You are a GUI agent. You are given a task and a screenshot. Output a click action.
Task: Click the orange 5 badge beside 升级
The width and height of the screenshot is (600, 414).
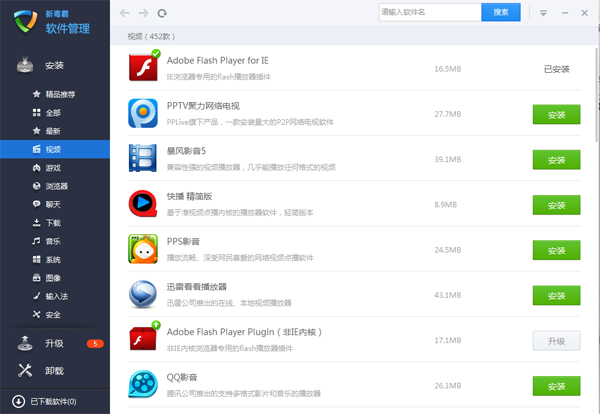(95, 344)
